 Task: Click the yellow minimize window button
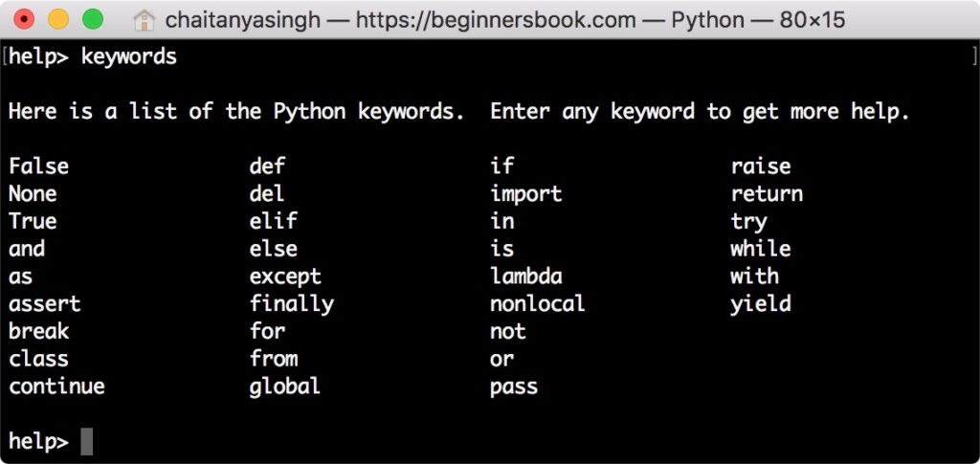(58, 19)
